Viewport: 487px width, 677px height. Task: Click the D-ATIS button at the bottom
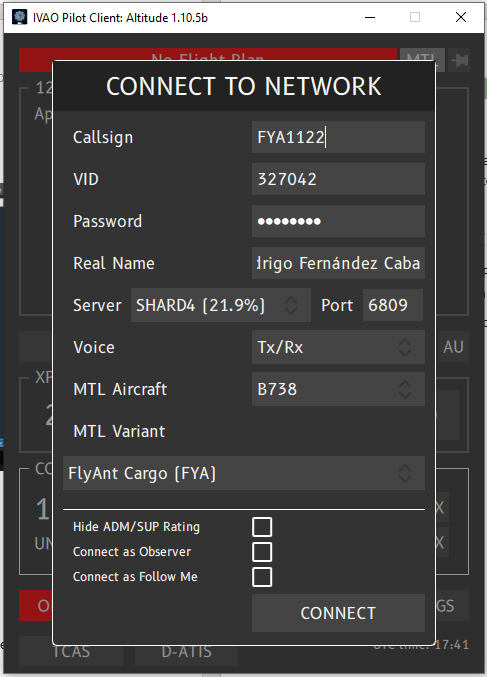(x=187, y=651)
